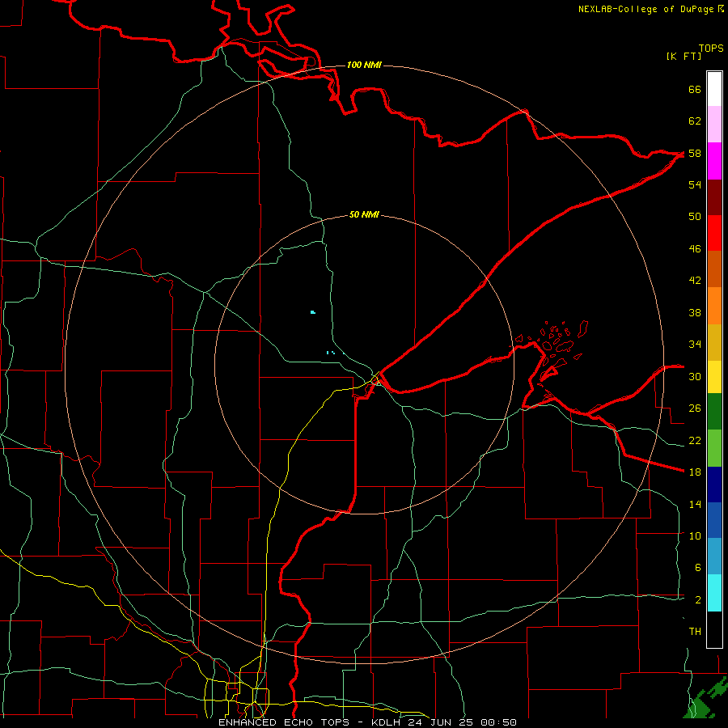This screenshot has width=728, height=728.
Task: Click the legend value 10
Action: tap(695, 535)
